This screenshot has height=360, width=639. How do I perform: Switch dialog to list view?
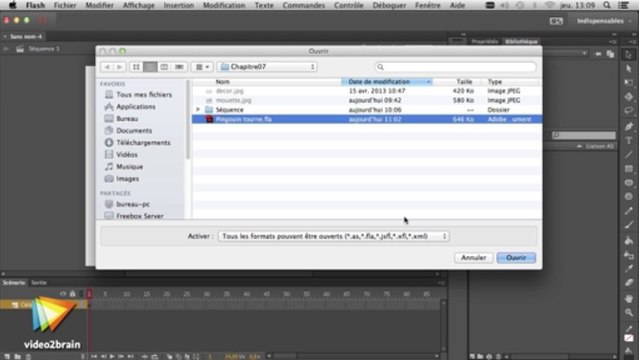pos(150,67)
